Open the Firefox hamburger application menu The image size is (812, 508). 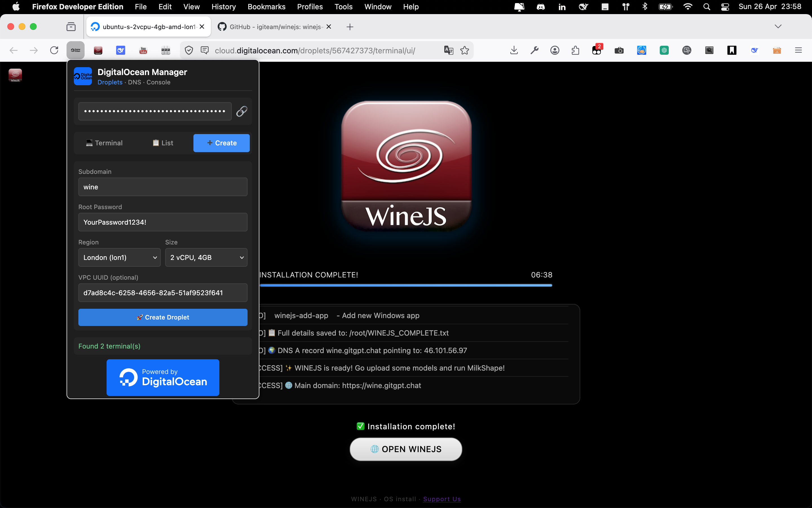(798, 51)
